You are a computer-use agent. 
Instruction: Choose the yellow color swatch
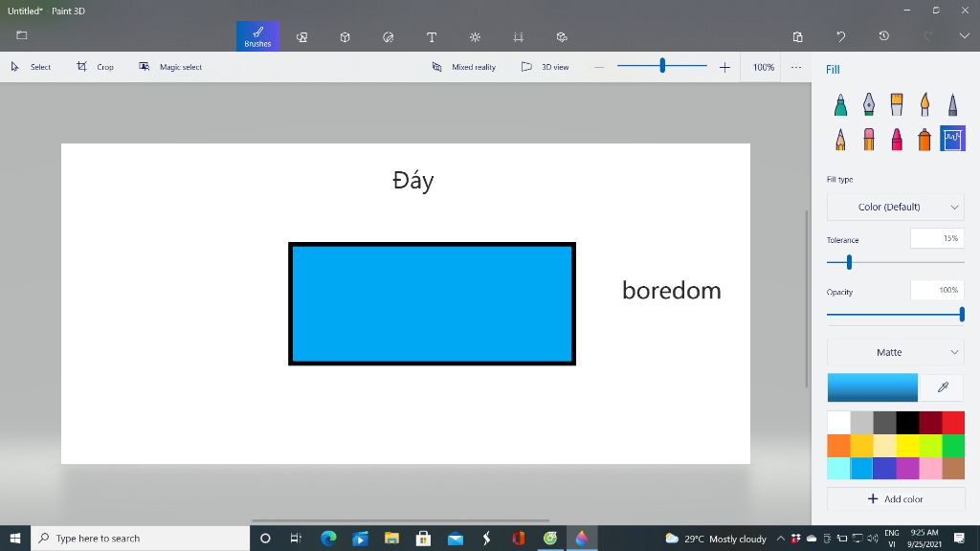click(x=907, y=446)
